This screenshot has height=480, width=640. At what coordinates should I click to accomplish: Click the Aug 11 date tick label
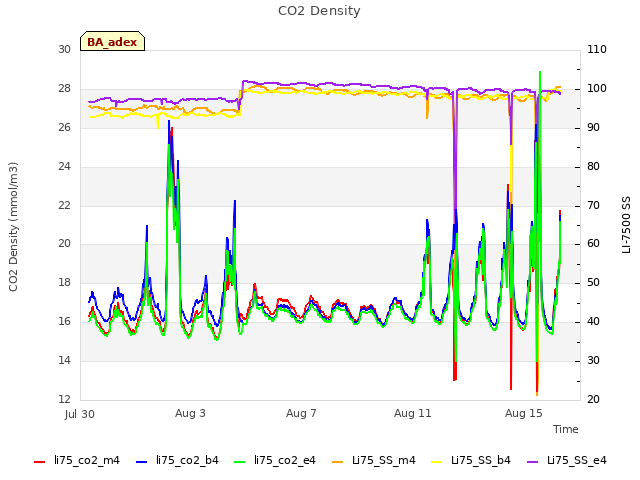(413, 413)
